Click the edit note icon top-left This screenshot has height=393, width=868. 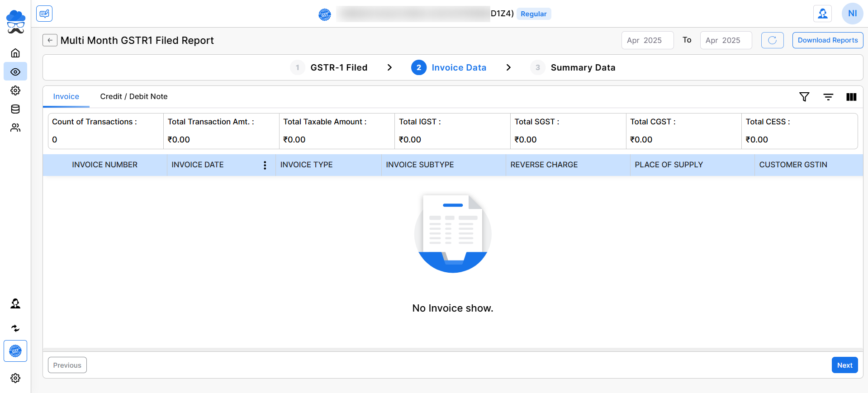[44, 14]
